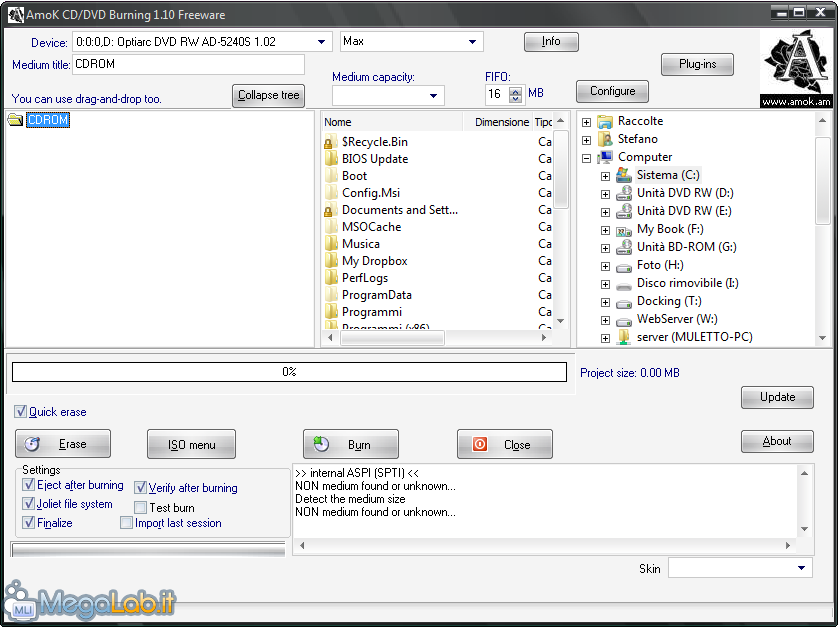Screen dimensions: 838x627
Task: Disable Eject after burning
Action: point(29,485)
